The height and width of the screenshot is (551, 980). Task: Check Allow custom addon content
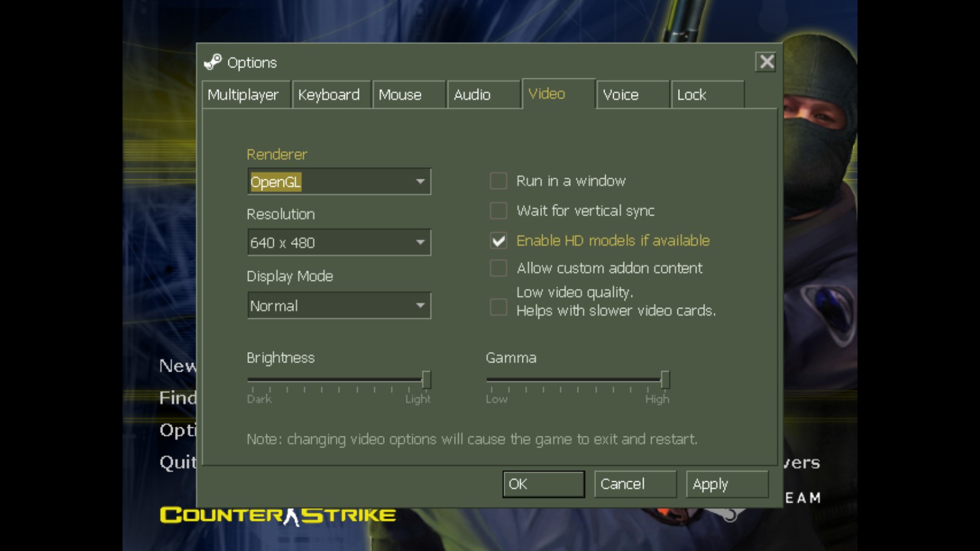click(499, 268)
